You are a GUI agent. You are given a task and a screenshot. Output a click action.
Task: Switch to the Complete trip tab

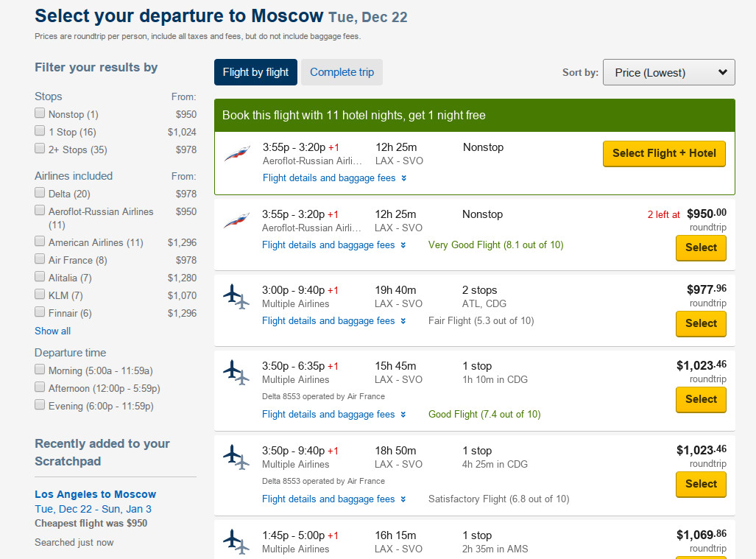342,72
